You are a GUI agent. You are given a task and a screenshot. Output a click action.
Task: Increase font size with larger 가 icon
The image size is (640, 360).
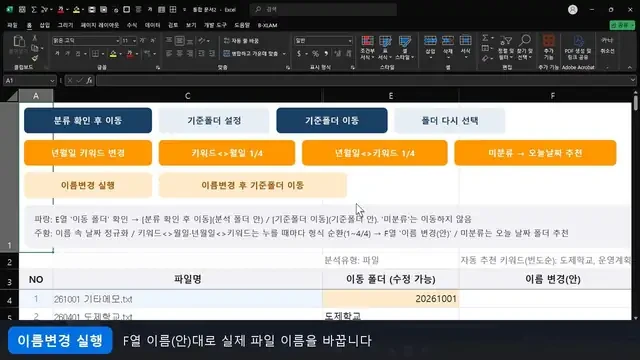pos(142,41)
